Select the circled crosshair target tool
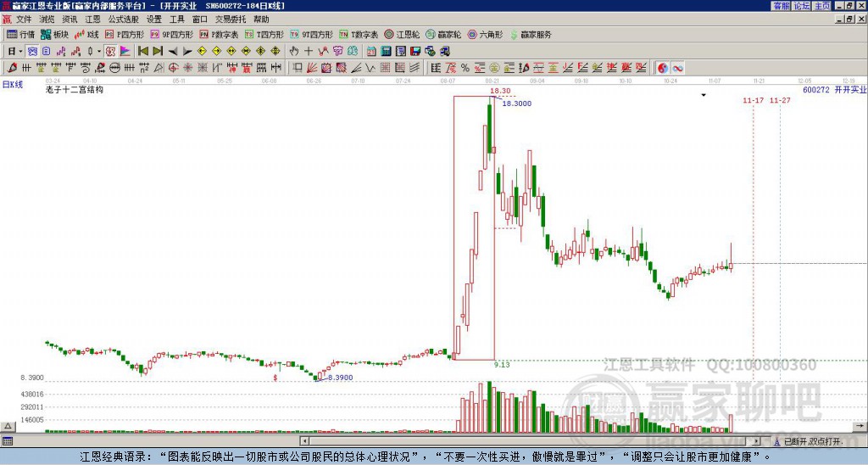The image size is (868, 465). point(173,68)
